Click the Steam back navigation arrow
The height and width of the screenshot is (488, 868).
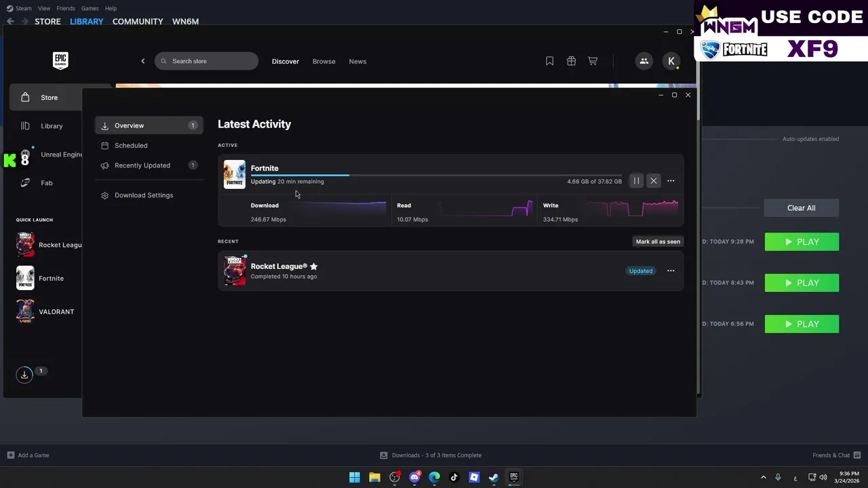[x=10, y=22]
